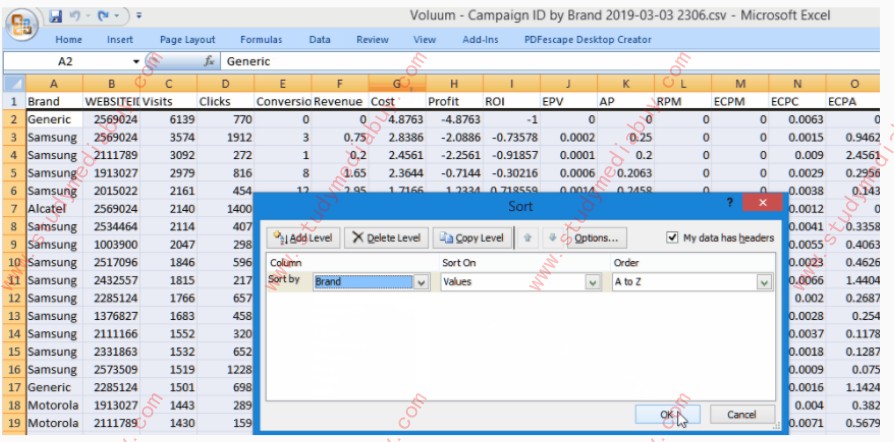Click Add Level in the Sort dialog
Image resolution: width=894 pixels, height=442 pixels.
[x=303, y=238]
